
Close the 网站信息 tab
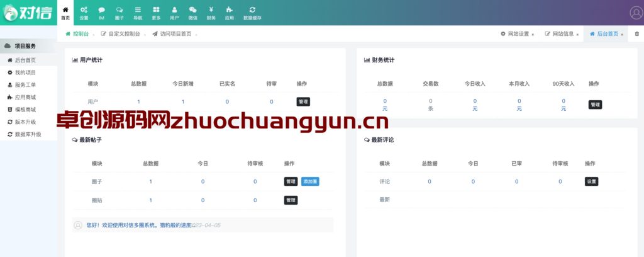pos(577,35)
